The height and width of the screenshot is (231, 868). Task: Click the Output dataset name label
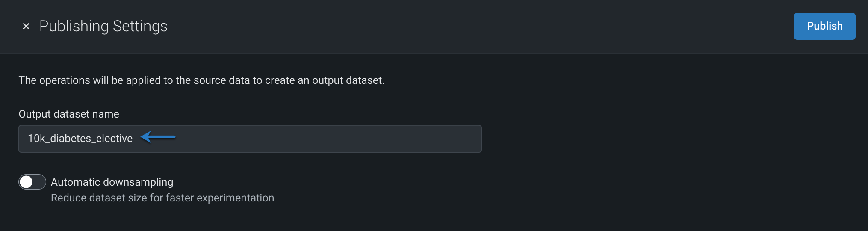coord(69,114)
